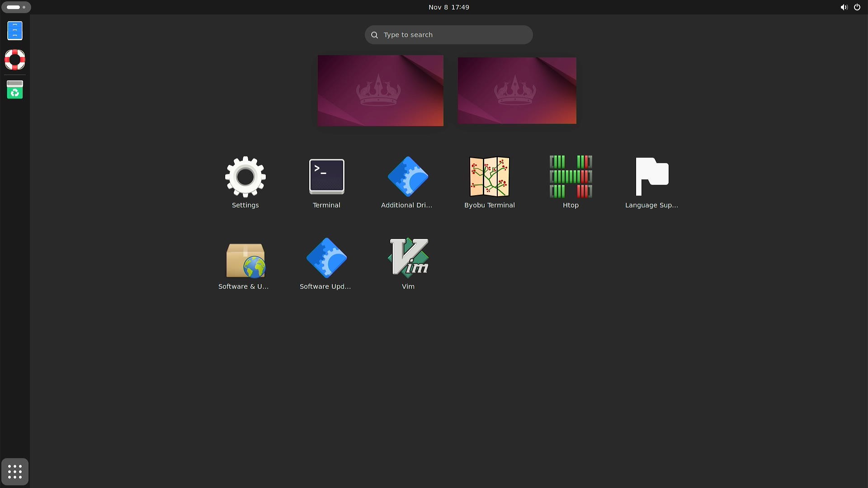Click the Type to search field
868x488 pixels.
pos(448,35)
